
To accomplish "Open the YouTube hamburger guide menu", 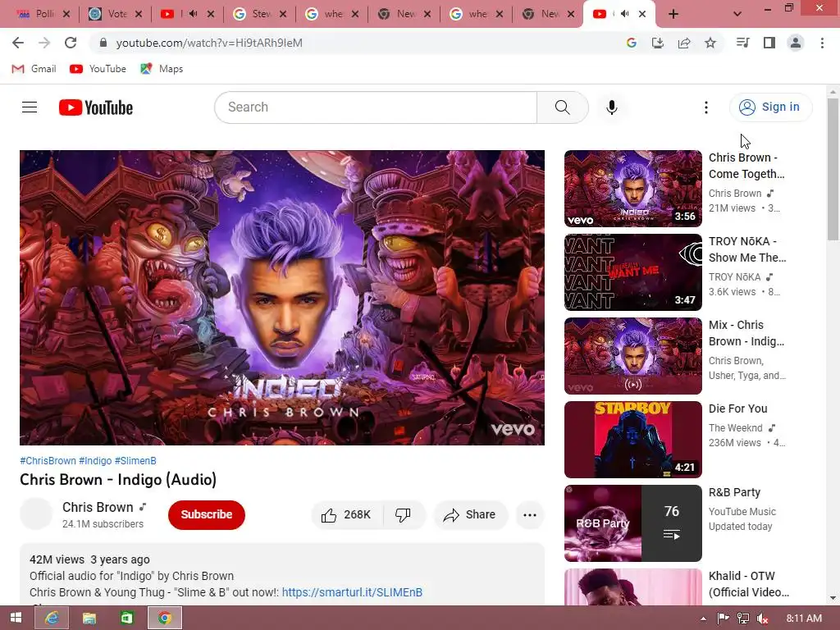I will pyautogui.click(x=30, y=107).
